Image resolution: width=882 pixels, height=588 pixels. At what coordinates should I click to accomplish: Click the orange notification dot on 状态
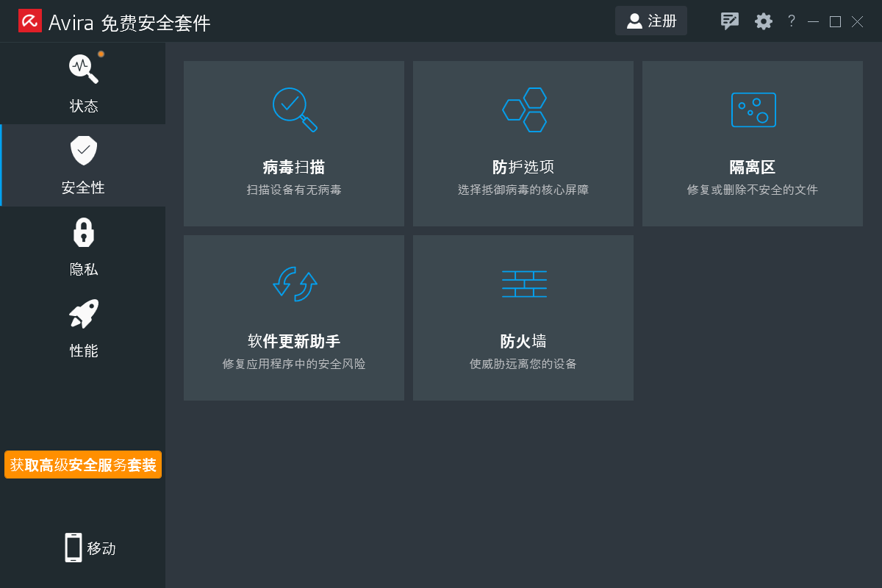(x=101, y=54)
